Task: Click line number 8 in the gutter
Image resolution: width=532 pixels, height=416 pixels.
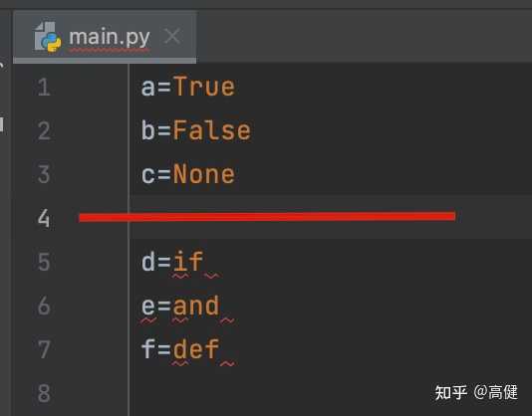Action: pos(44,393)
